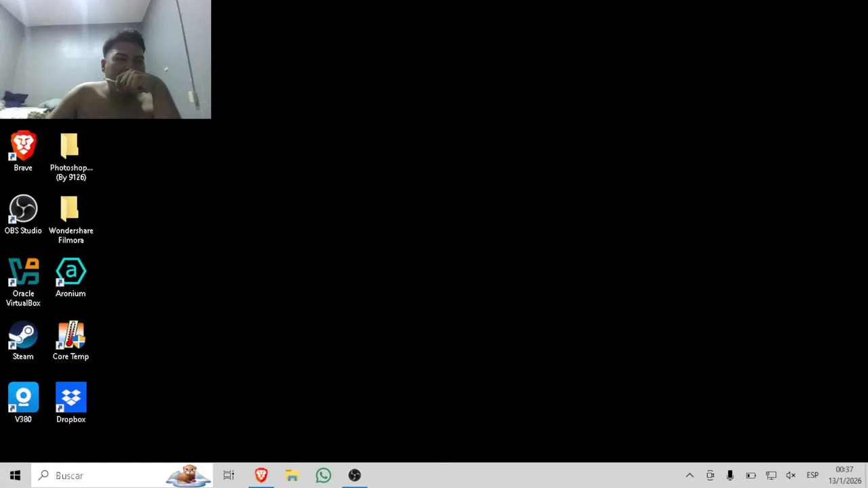Viewport: 868px width, 488px height.
Task: Click the webcam preview thumbnail
Action: pyautogui.click(x=105, y=60)
